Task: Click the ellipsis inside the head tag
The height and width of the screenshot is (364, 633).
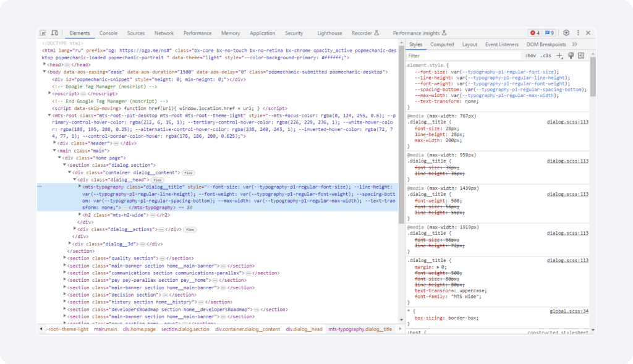Action: point(67,65)
